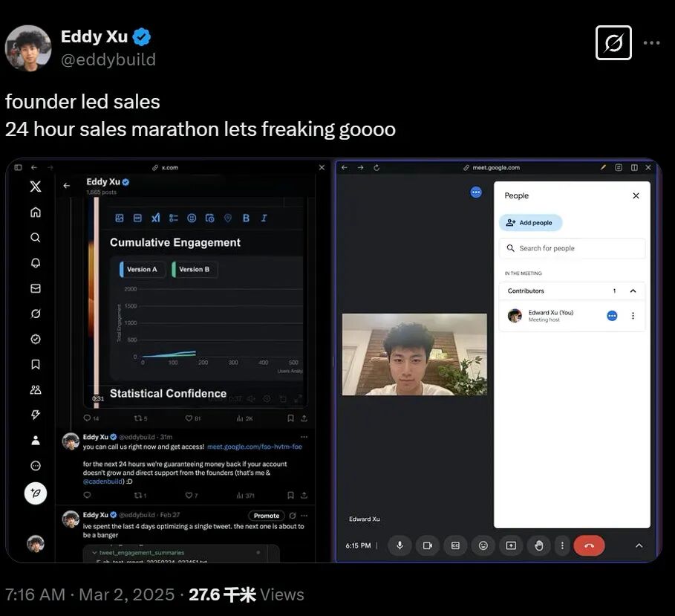Screen dimensions: 675x616
Task: Click the Add people button
Action: (x=530, y=223)
